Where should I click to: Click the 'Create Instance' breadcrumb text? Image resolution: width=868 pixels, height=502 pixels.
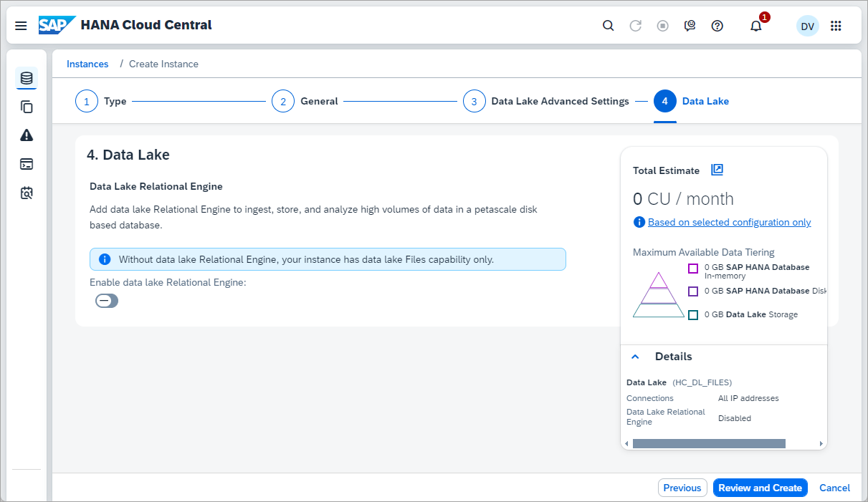(x=163, y=64)
